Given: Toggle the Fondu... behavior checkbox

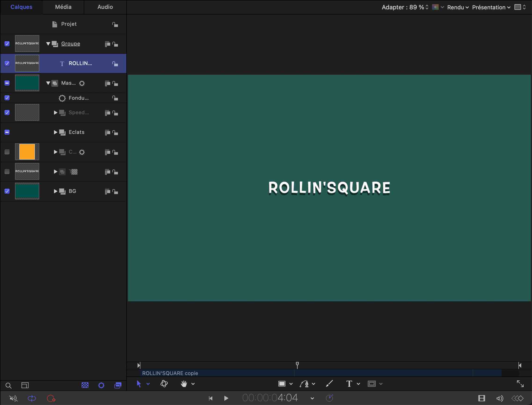Looking at the screenshot, I should coord(7,98).
